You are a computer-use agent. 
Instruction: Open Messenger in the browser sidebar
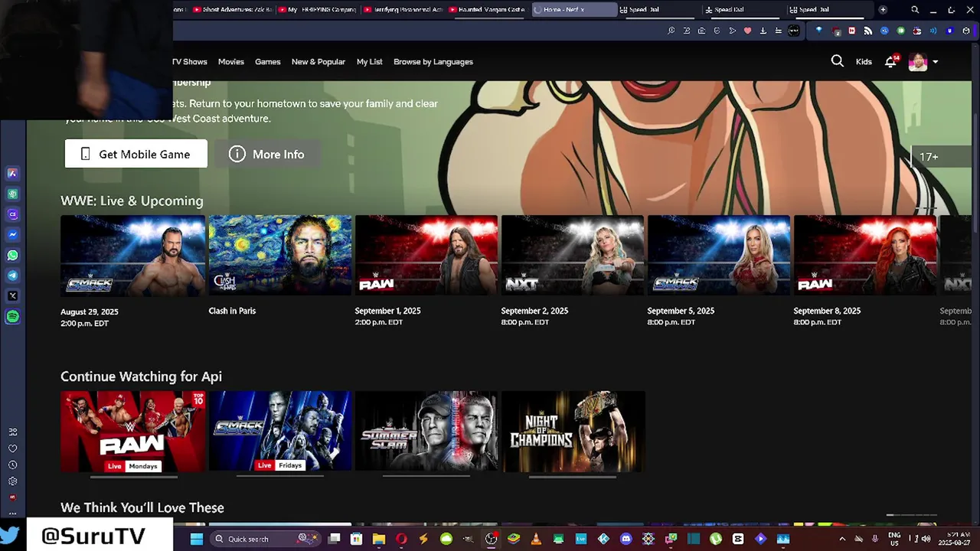point(12,235)
